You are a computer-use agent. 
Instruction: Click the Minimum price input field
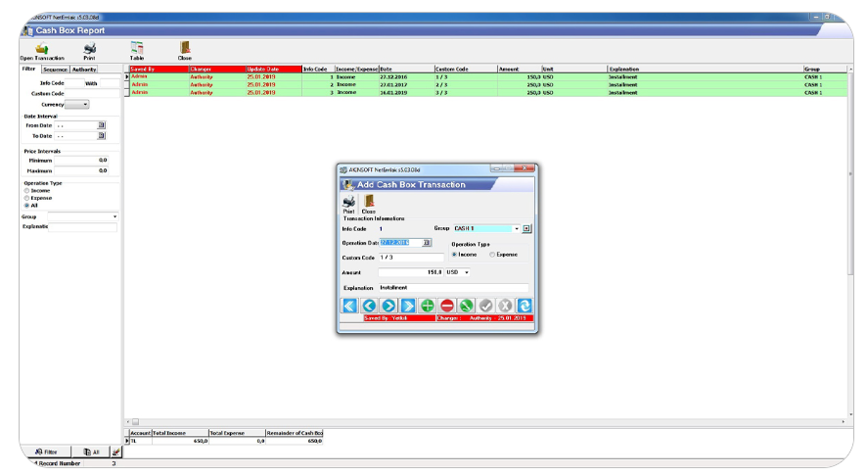tap(81, 161)
